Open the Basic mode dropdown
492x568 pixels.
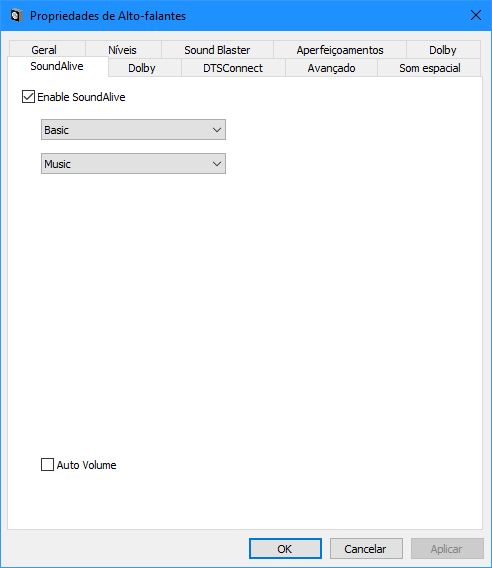pyautogui.click(x=133, y=130)
